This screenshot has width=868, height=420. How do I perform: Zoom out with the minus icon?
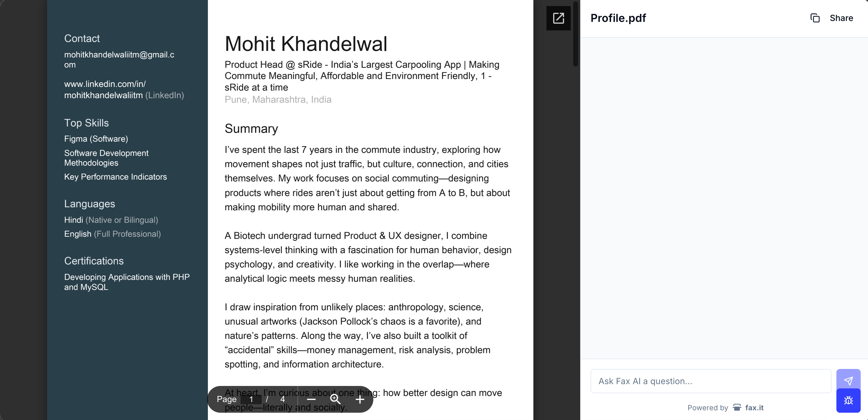pos(311,399)
